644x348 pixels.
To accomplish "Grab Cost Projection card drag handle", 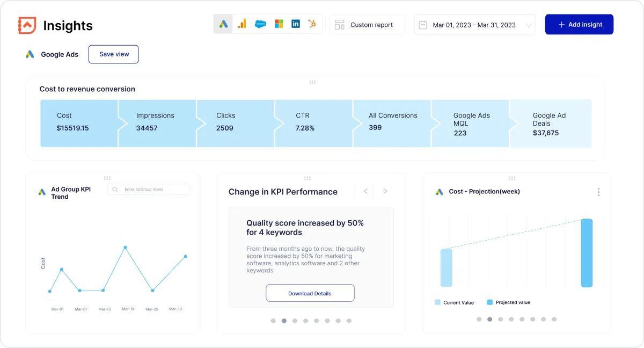I will (x=512, y=178).
